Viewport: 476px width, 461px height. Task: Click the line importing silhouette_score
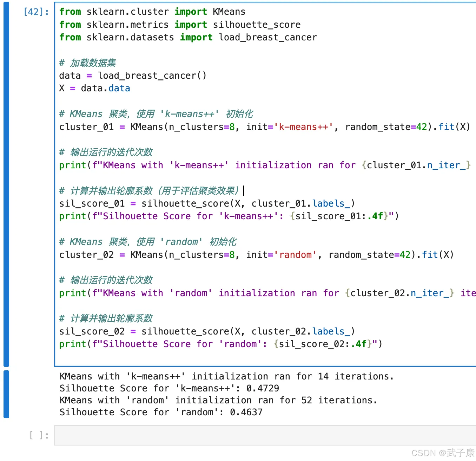tap(180, 25)
